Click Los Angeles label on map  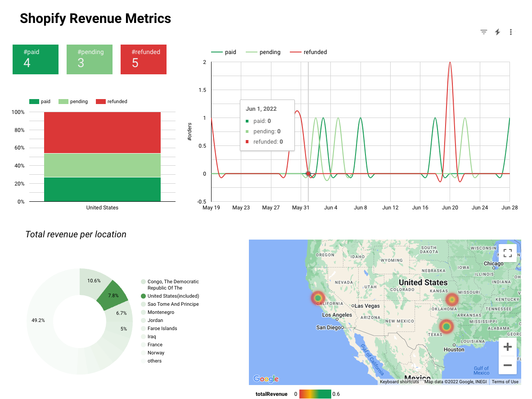[337, 315]
